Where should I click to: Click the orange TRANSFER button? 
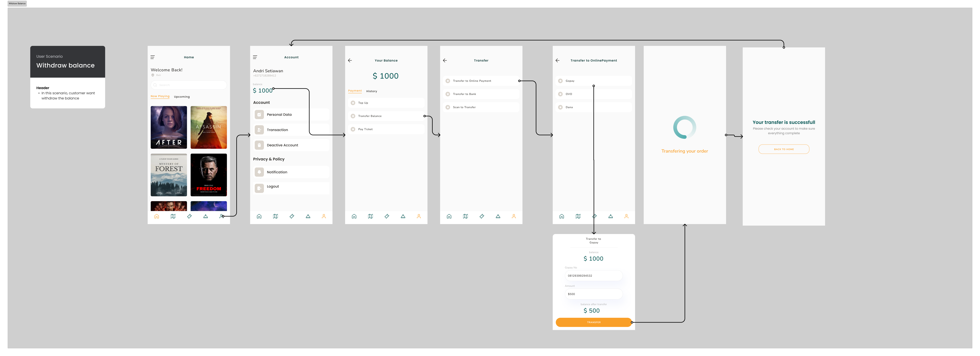[594, 322]
